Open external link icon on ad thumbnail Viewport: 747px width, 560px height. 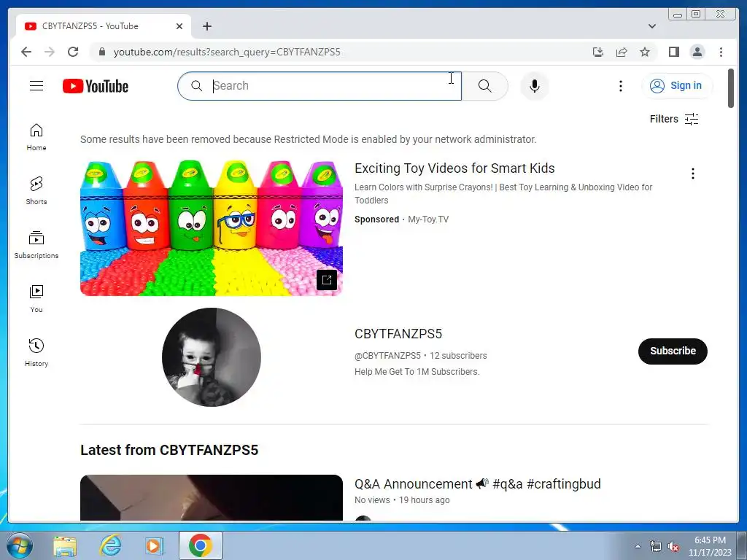pos(327,280)
